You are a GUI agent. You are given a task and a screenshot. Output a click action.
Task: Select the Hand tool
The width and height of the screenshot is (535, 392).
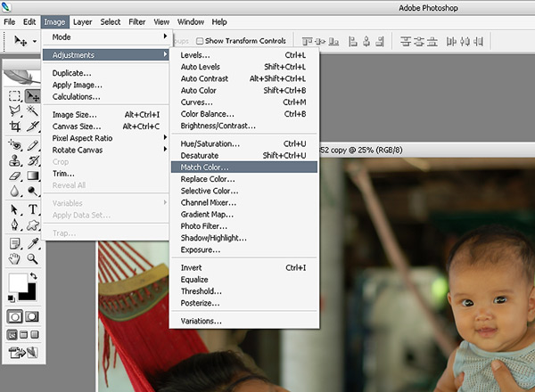[14, 259]
